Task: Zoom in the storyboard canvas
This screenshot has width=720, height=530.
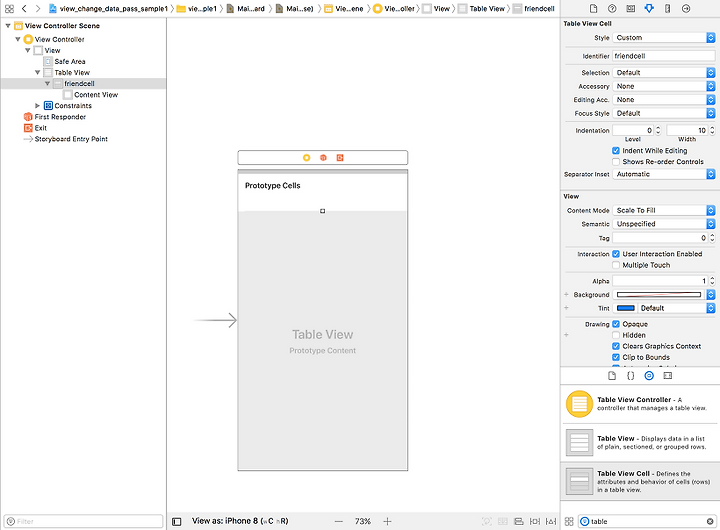Action: tap(388, 521)
